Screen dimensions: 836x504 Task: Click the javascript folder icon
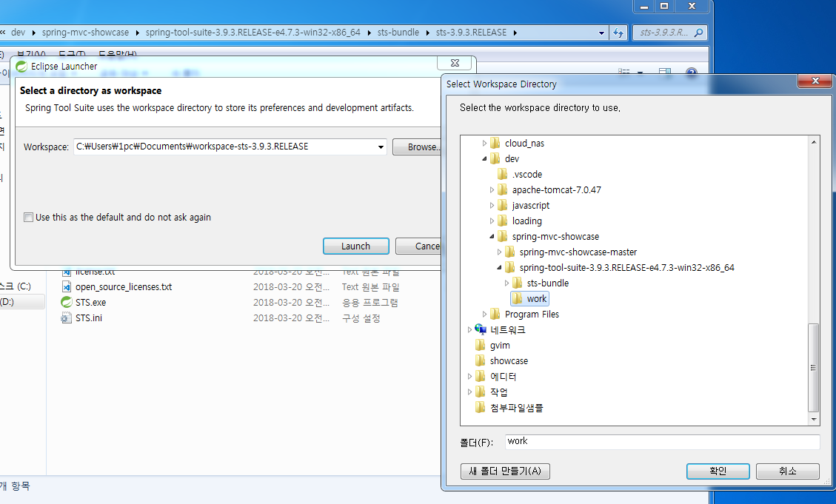point(503,205)
